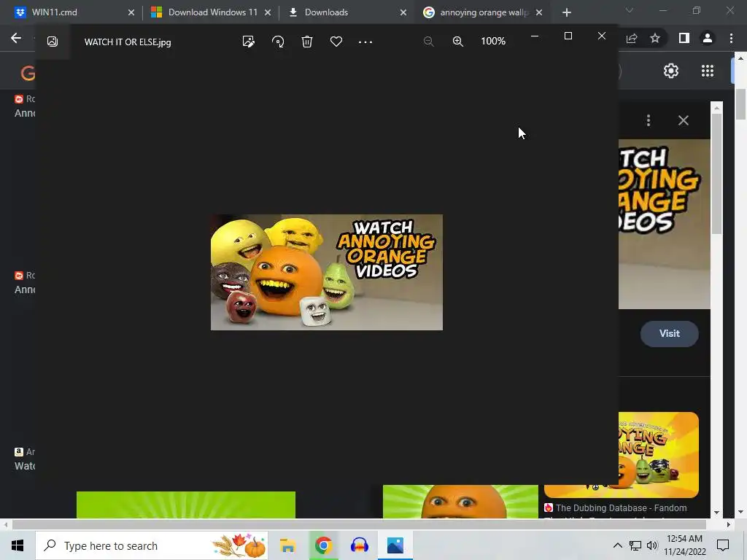Open the notification center
The image size is (747, 560).
click(723, 545)
